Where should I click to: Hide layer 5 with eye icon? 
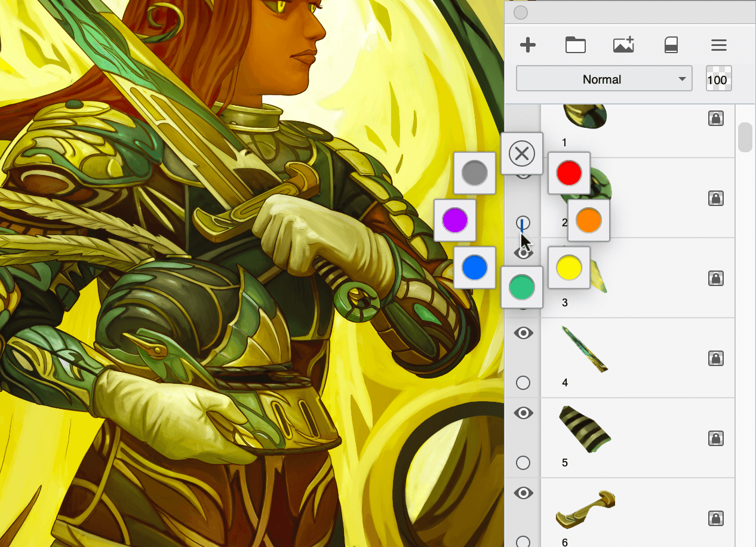(x=524, y=413)
